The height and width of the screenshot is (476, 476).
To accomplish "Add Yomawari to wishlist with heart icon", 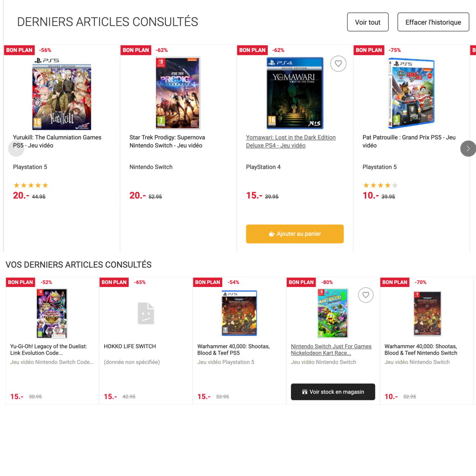I will pyautogui.click(x=338, y=64).
